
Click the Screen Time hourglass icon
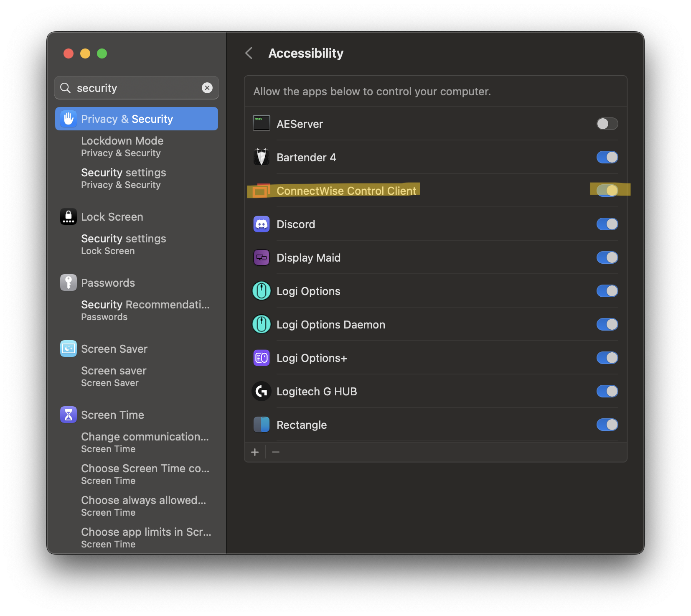(x=69, y=415)
